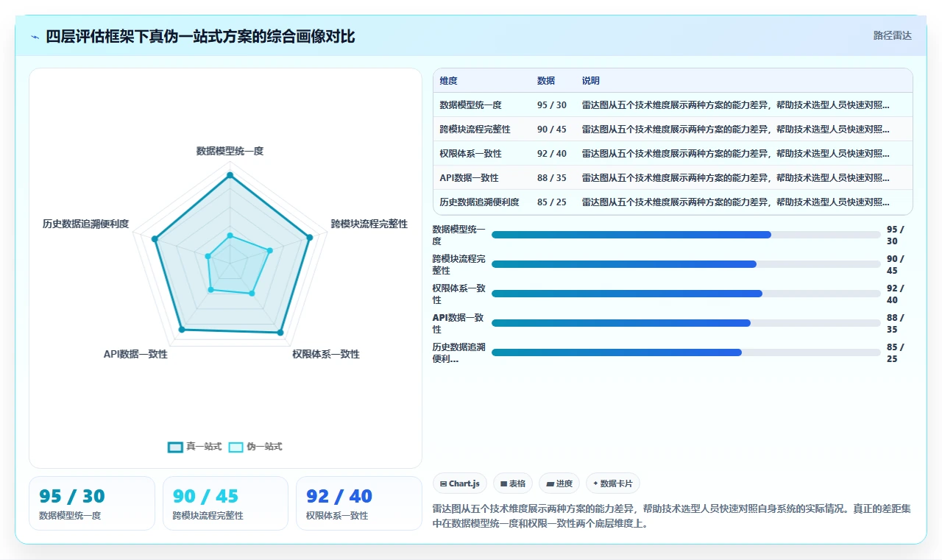
Task: Click radar axis label 数据模型统一度
Action: click(x=230, y=151)
